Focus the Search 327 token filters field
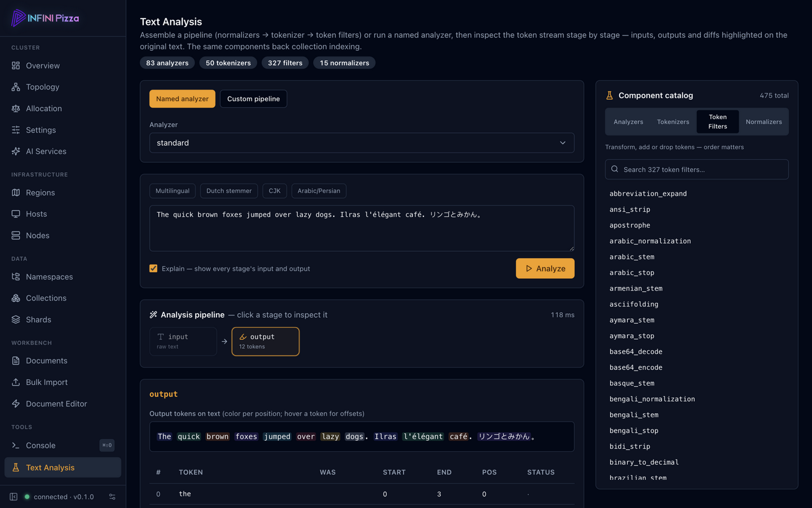 point(697,169)
